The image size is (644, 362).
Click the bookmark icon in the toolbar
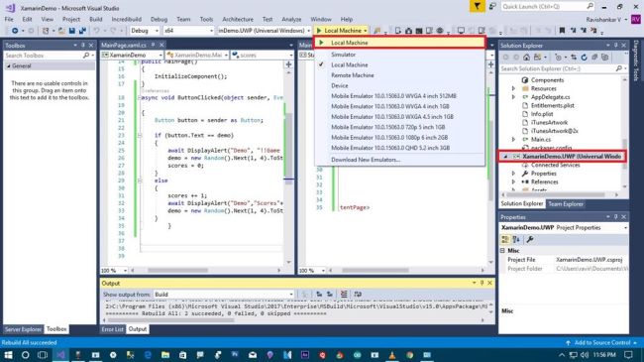(563, 31)
